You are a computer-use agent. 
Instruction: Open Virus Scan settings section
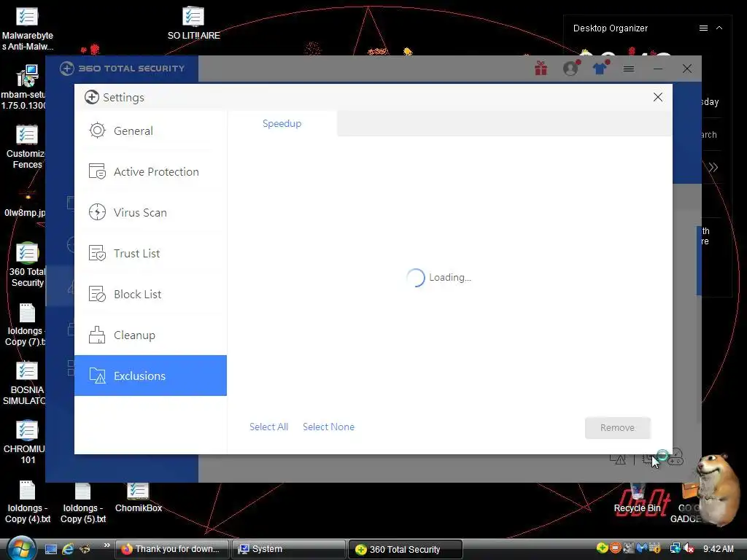click(150, 212)
